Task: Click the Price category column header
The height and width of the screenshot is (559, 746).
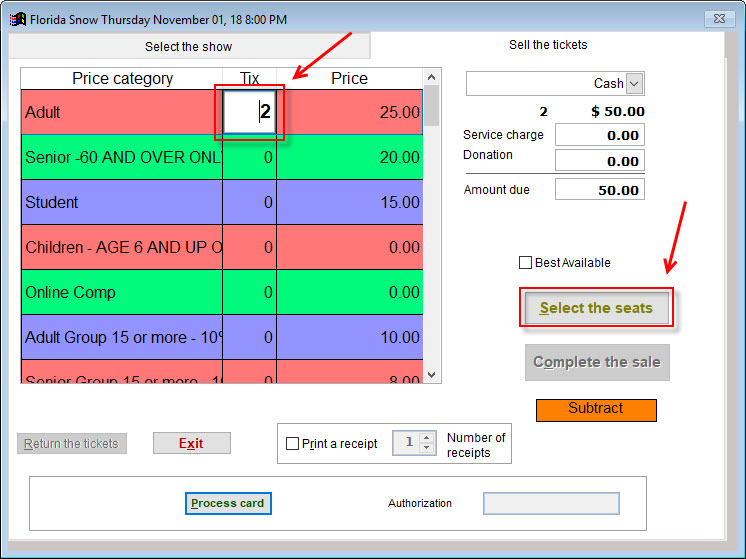Action: tap(122, 78)
